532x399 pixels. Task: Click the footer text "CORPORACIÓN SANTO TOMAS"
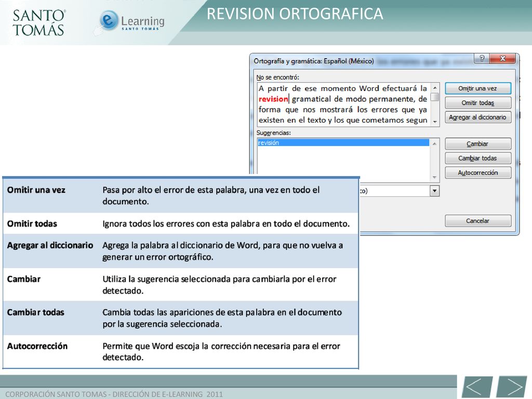(56, 394)
